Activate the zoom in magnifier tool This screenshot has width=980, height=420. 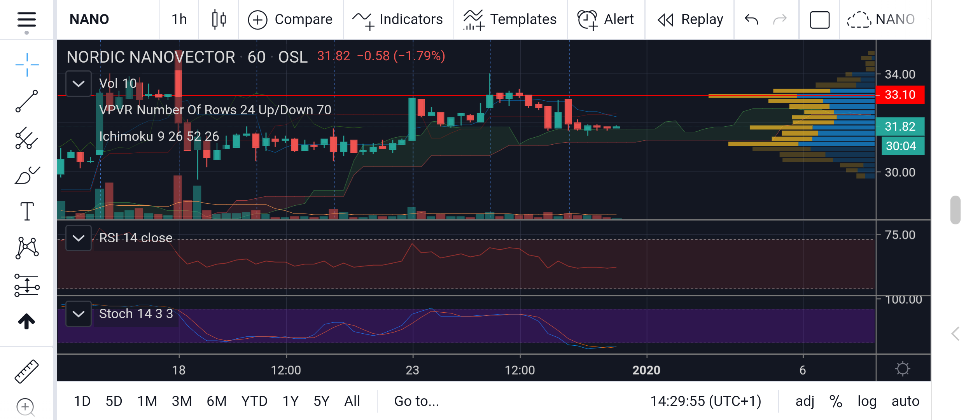26,407
